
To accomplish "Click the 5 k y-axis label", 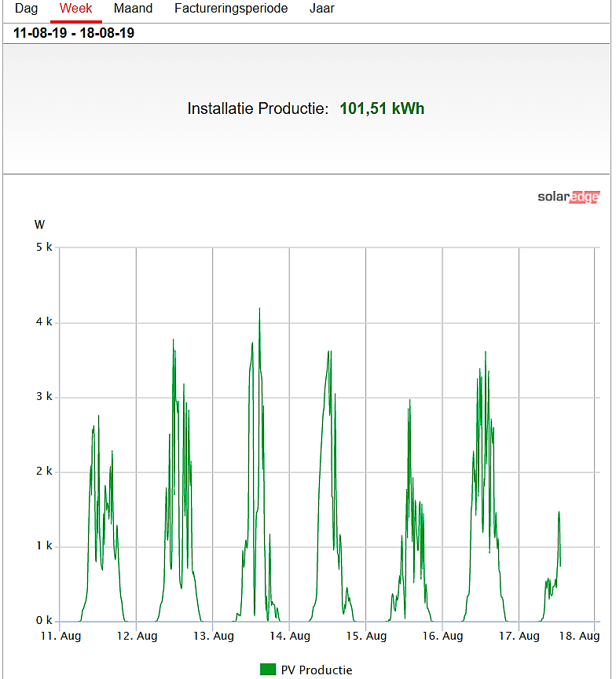I will point(44,248).
